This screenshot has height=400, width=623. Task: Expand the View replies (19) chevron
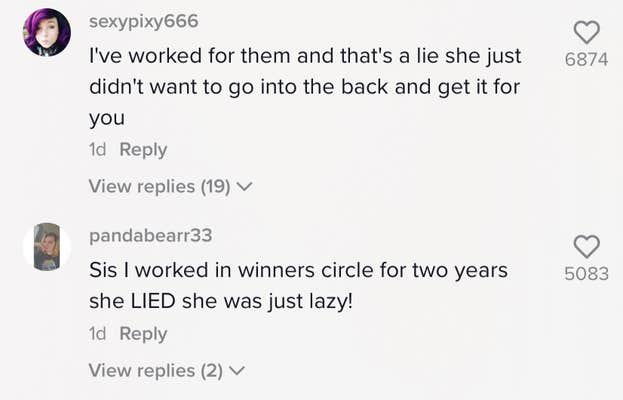[244, 186]
